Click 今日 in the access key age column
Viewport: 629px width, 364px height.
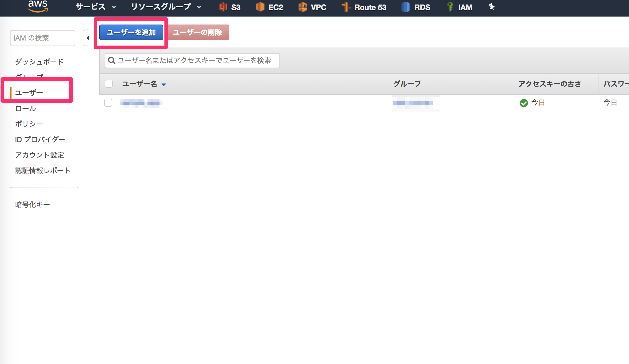538,103
